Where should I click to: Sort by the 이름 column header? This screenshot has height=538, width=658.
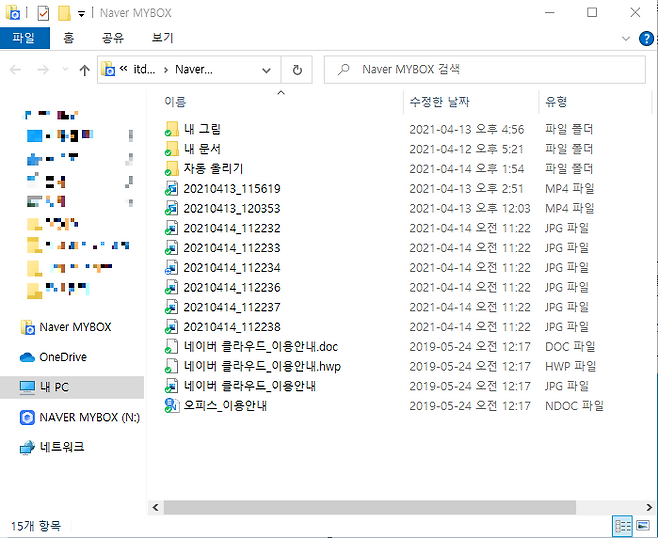[175, 102]
